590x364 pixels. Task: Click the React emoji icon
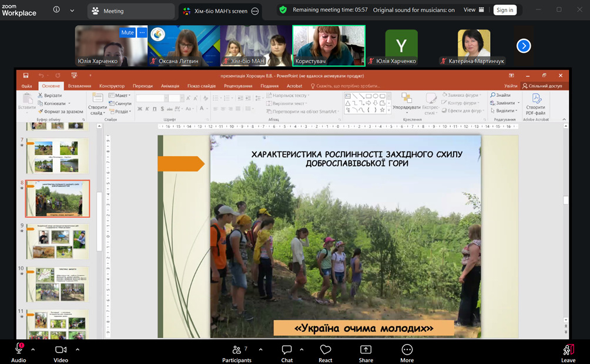[x=326, y=350]
